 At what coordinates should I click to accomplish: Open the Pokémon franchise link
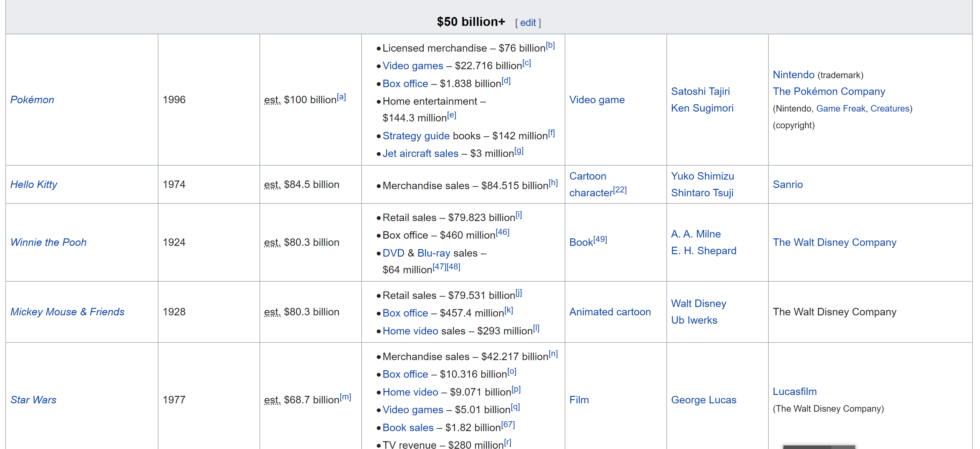pos(32,100)
